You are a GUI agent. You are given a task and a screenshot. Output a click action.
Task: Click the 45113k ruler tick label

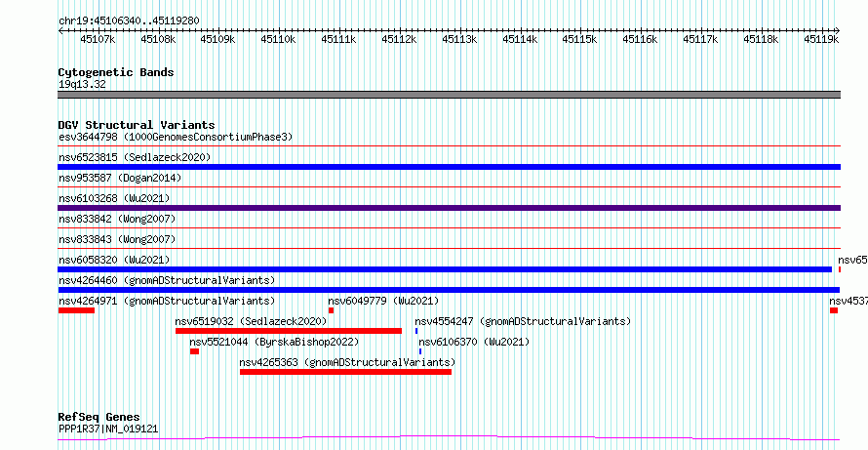pos(459,39)
